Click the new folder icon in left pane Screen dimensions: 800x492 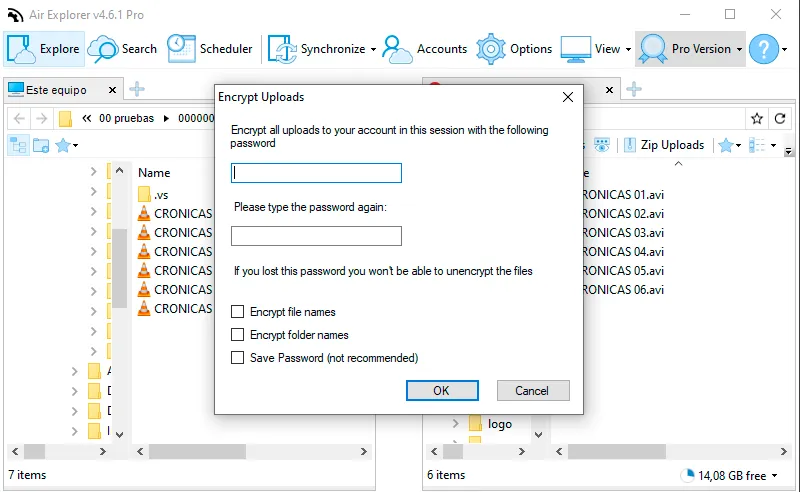[x=41, y=145]
